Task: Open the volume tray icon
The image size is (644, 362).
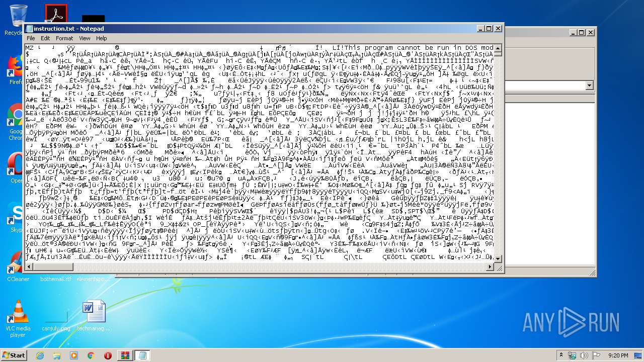Action: [x=585, y=355]
